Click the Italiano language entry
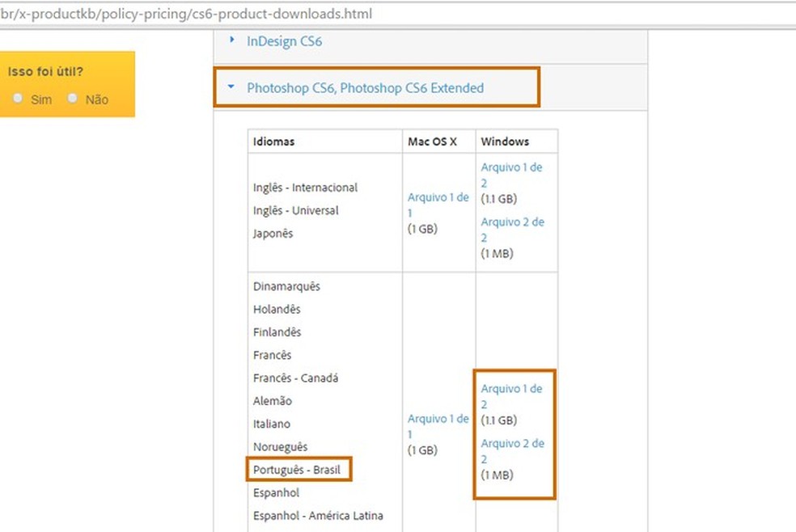Viewport: 796px width, 532px height. coord(272,424)
